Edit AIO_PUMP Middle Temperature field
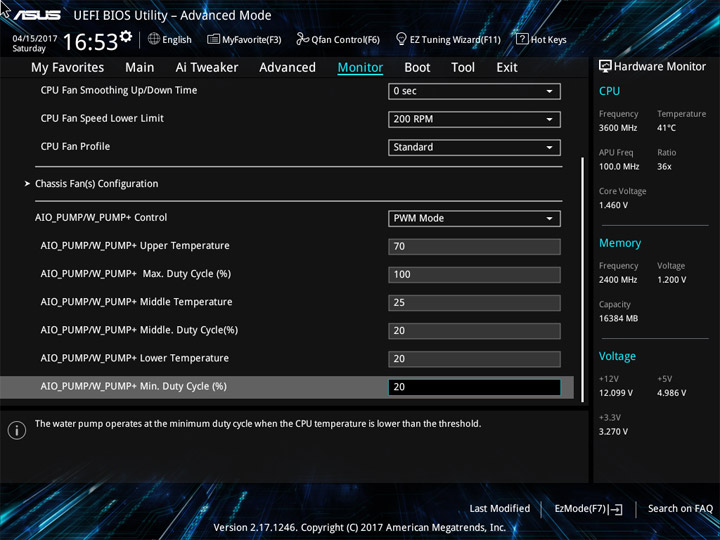This screenshot has height=540, width=720. (x=474, y=303)
